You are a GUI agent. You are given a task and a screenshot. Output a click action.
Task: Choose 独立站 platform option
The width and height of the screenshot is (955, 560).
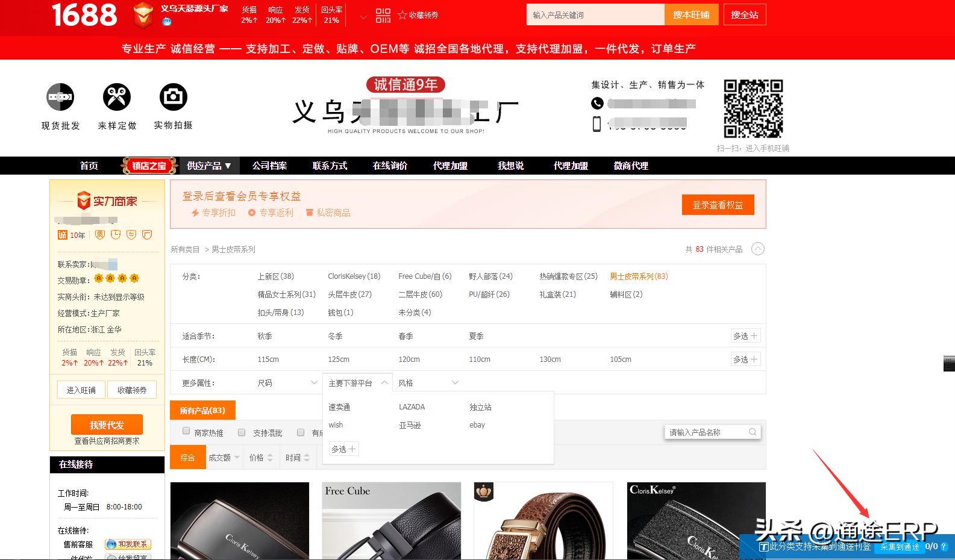480,407
